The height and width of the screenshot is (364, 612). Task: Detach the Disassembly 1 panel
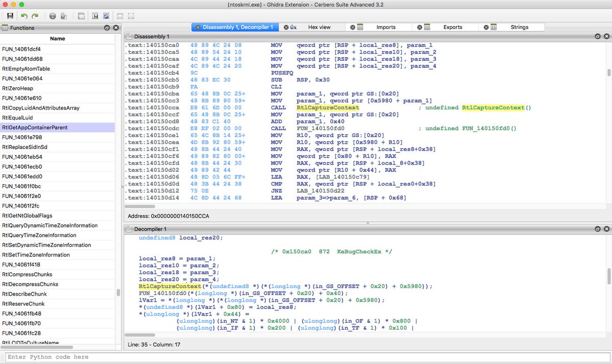tap(598, 37)
